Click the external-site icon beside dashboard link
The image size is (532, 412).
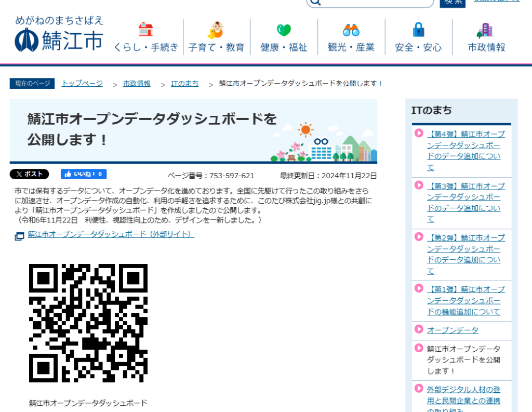19,236
